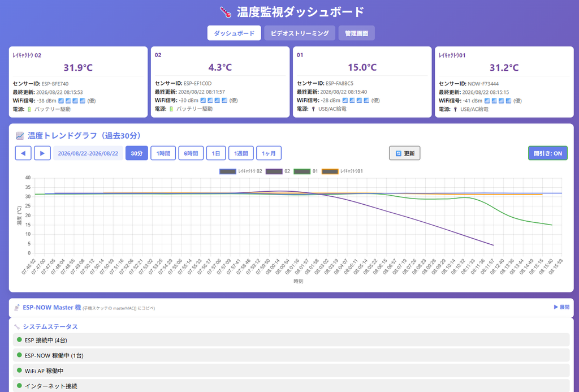Click the green dot for ESP 接続中 (4台)

[20, 339]
